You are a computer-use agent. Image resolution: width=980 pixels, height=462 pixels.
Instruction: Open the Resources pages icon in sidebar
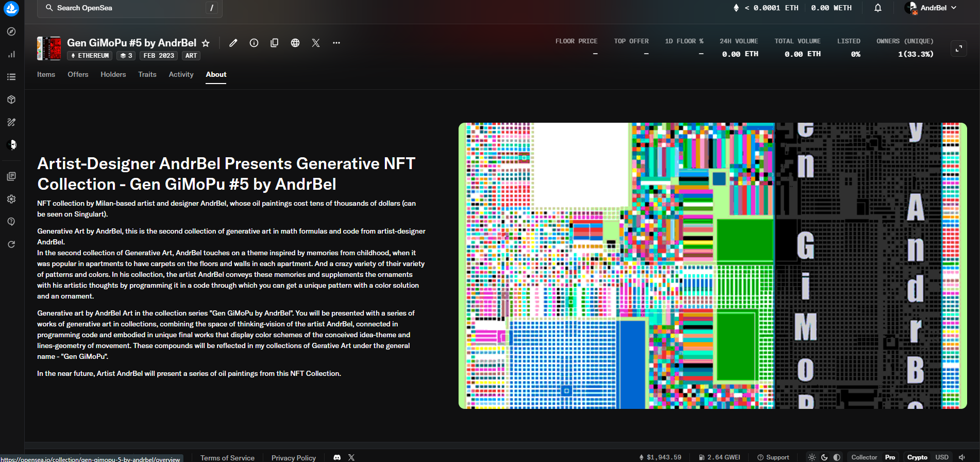tap(11, 176)
